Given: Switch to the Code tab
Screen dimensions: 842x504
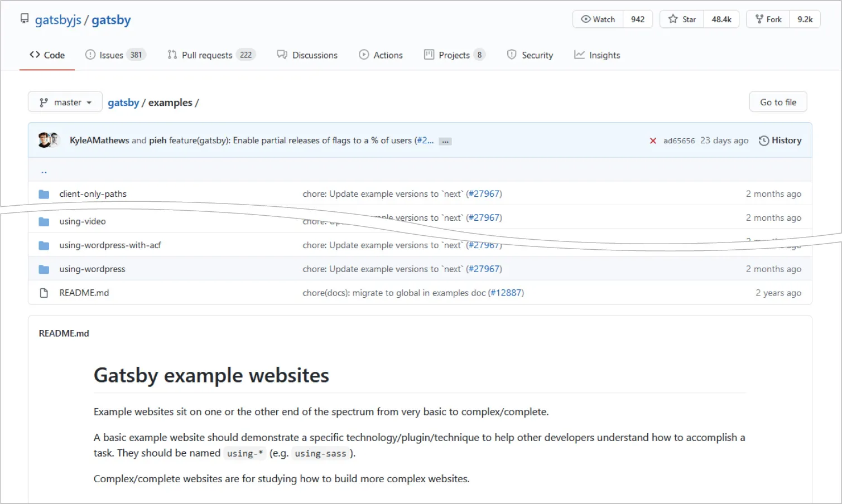Looking at the screenshot, I should [x=47, y=55].
